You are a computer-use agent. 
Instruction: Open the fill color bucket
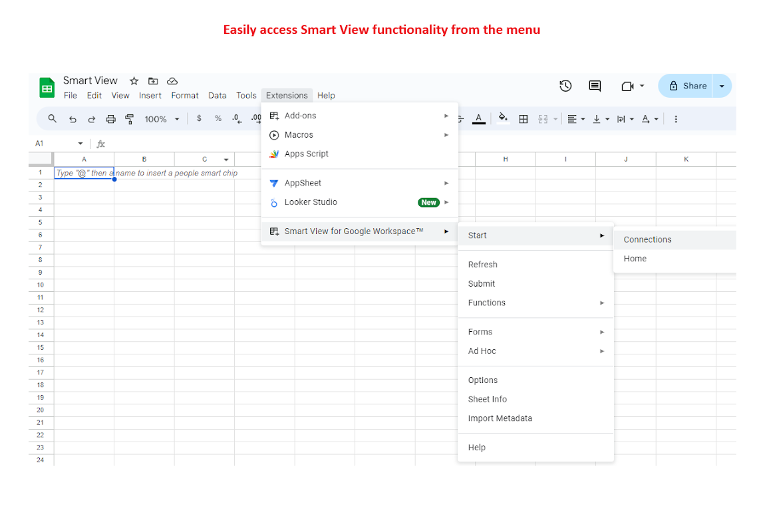tap(503, 118)
